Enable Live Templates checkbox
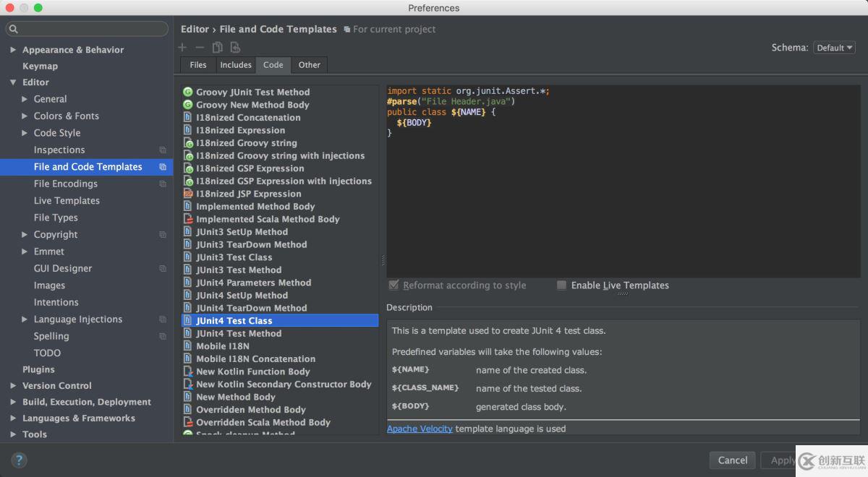The height and width of the screenshot is (477, 868). (561, 285)
